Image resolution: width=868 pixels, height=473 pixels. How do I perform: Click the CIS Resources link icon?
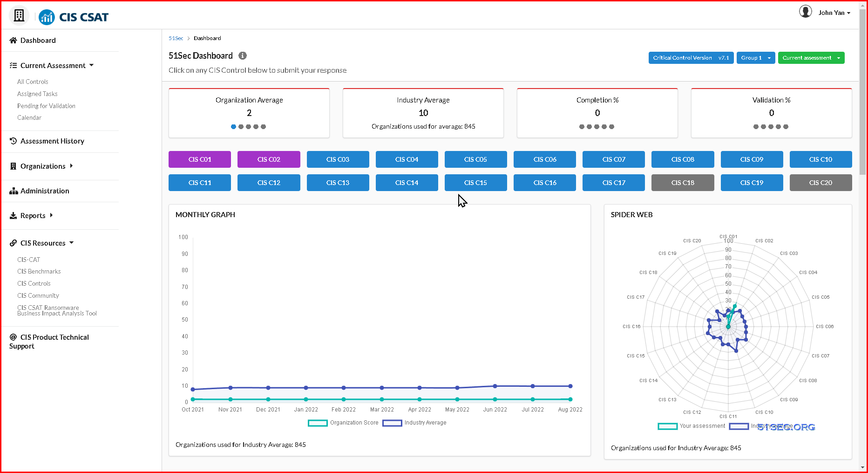13,243
